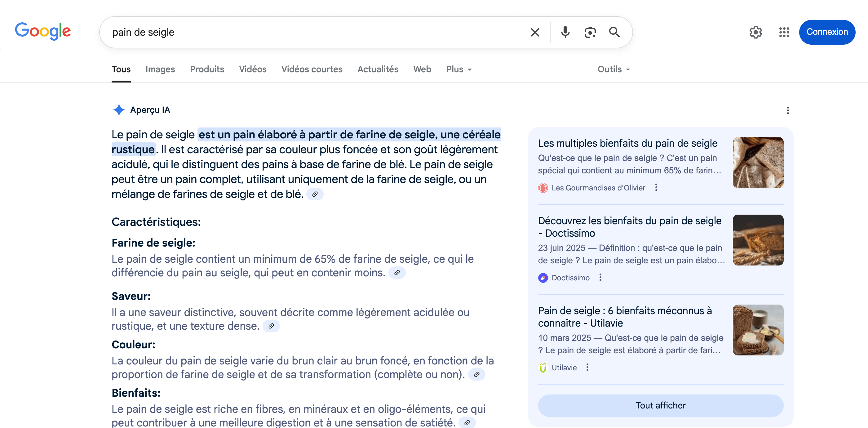Open 'Découvrez les bienfaits du pain de seigle - Doctissimo'

click(x=629, y=227)
